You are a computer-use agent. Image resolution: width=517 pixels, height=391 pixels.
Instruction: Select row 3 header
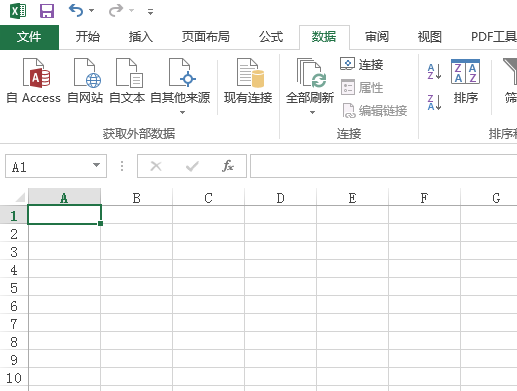pos(14,251)
